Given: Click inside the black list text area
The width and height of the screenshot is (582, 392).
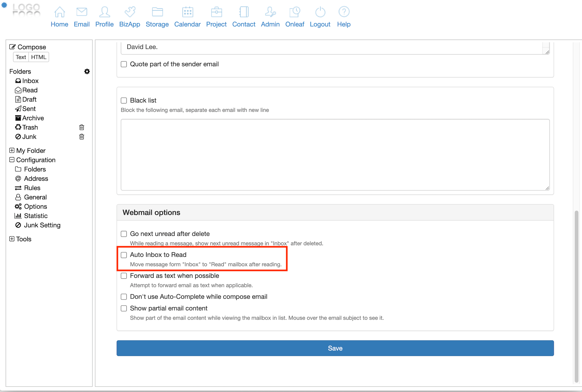Looking at the screenshot, I should tap(335, 155).
